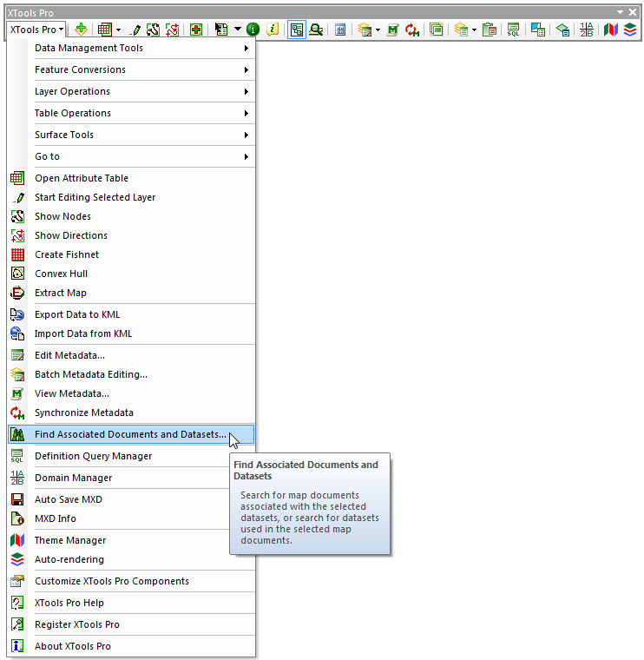Expand the dropdown arrow next to identify icon

238,29
